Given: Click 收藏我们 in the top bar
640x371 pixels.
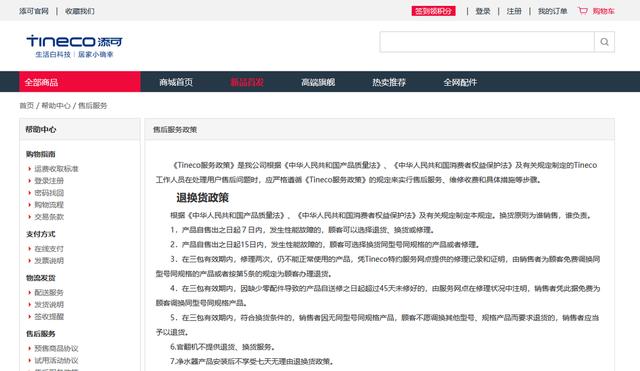Looking at the screenshot, I should 80,11.
